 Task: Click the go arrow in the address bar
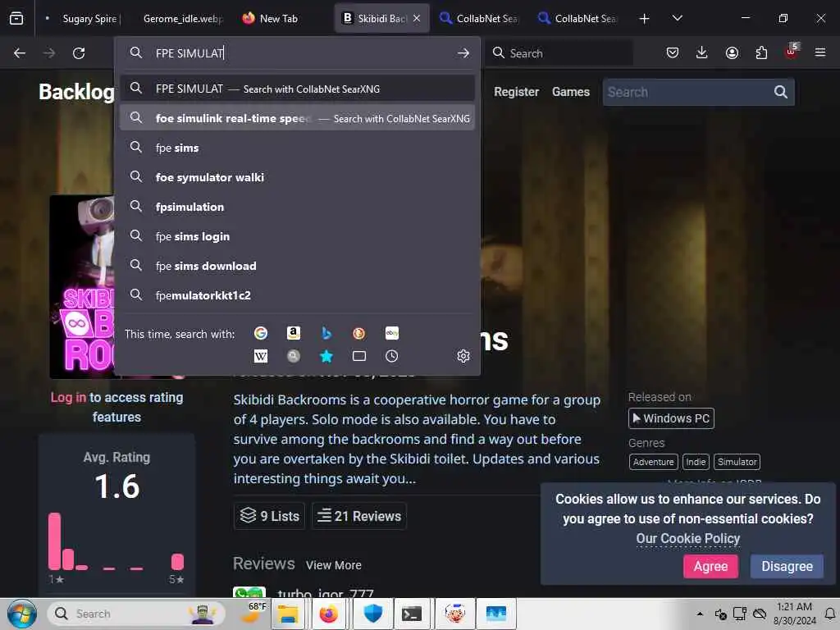[x=463, y=53]
